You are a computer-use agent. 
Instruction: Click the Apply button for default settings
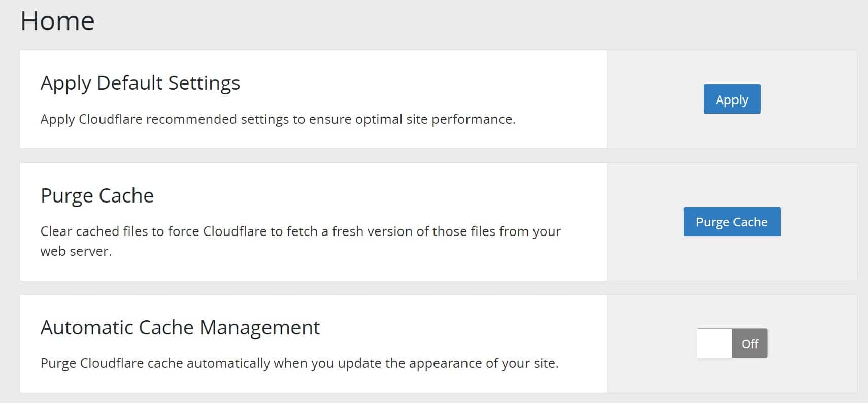pyautogui.click(x=731, y=99)
